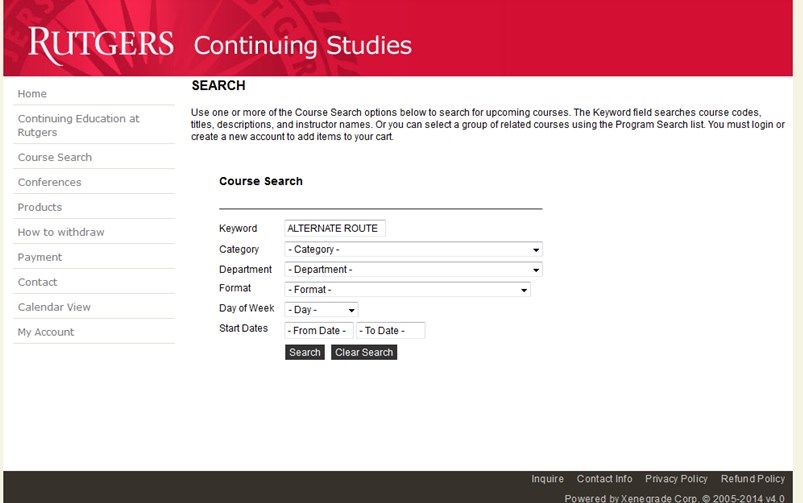Open the Payment sidebar item
803x503 pixels.
39,257
